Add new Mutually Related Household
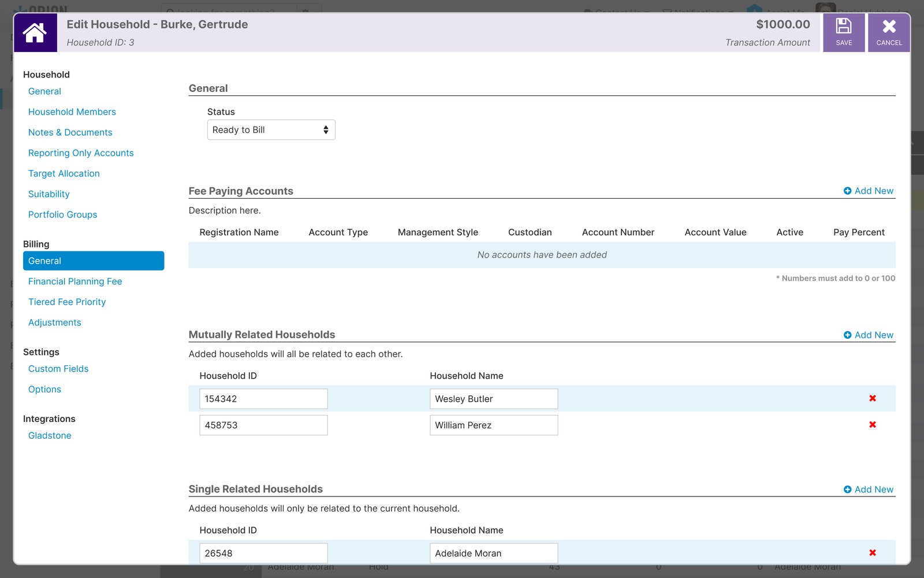The width and height of the screenshot is (924, 578). point(868,335)
